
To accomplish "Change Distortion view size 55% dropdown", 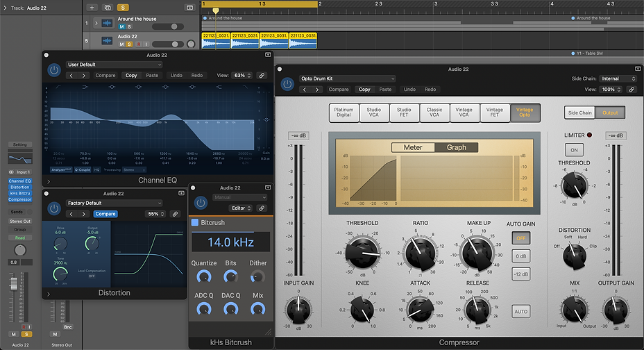I will pos(156,214).
